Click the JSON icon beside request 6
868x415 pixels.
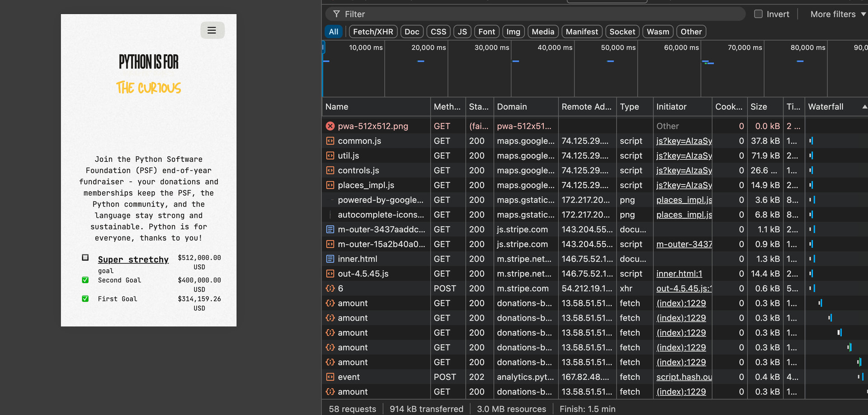point(330,288)
